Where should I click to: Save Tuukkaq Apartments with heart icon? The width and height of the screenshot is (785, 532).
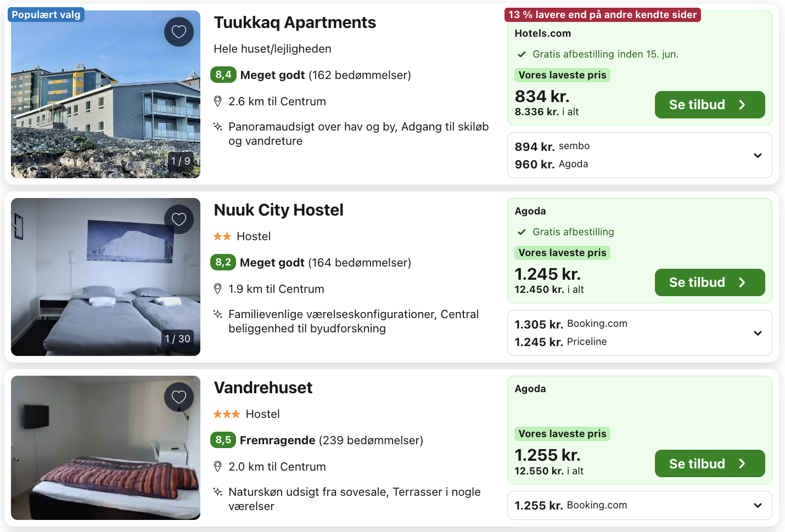click(x=179, y=32)
